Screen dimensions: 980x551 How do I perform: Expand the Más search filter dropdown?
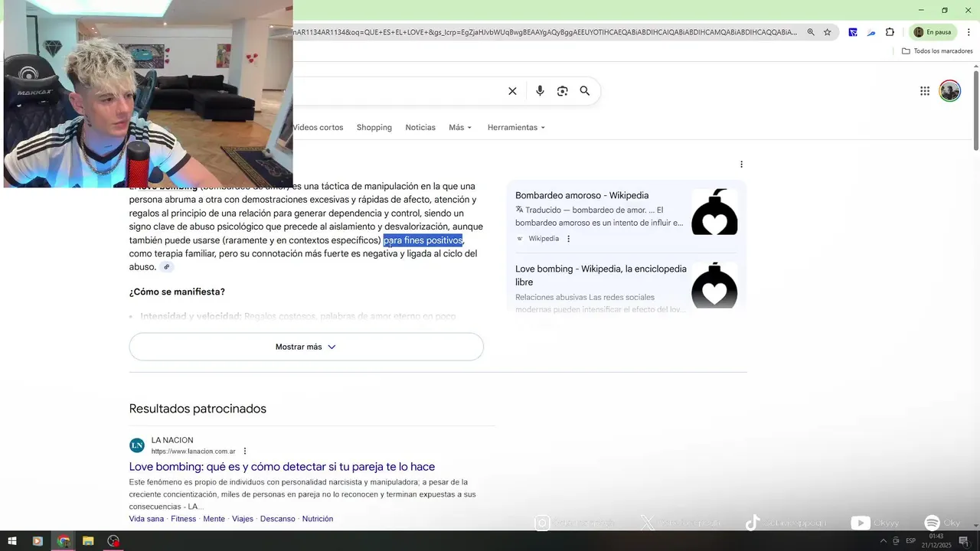coord(460,128)
